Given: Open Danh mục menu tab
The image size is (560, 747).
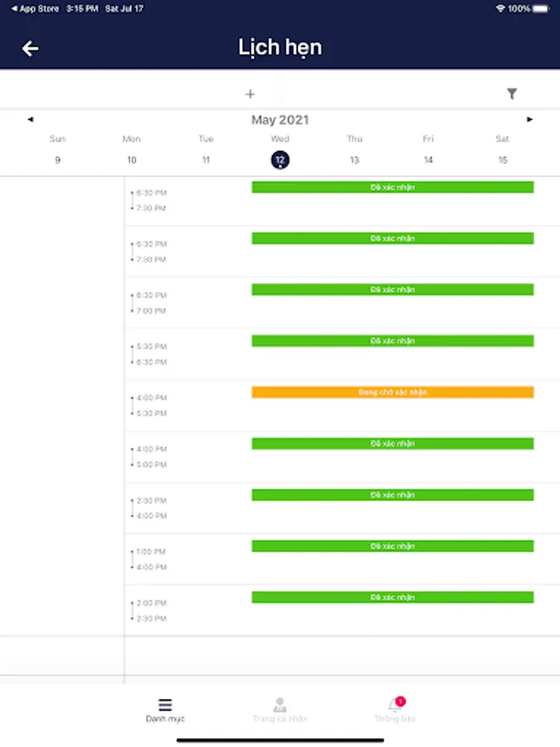Looking at the screenshot, I should pos(165,710).
